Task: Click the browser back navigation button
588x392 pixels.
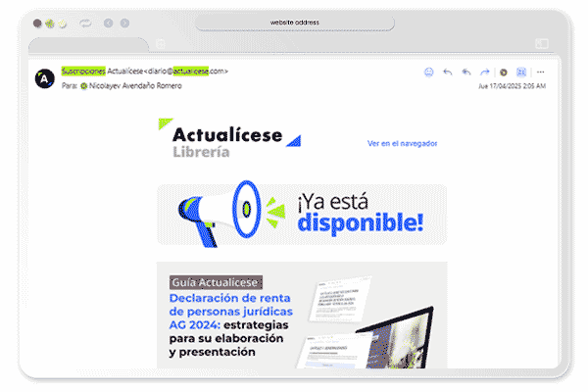Action: pos(107,23)
